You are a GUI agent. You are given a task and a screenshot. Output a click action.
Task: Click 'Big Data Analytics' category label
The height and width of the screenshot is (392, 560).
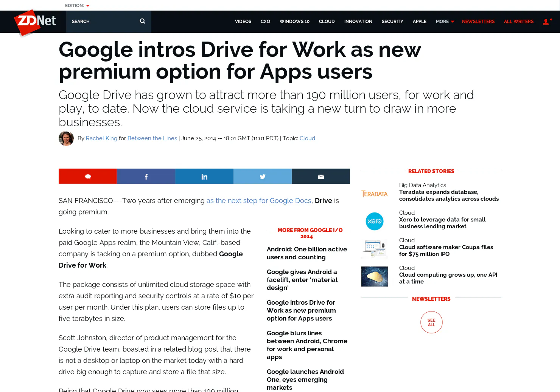coord(423,185)
